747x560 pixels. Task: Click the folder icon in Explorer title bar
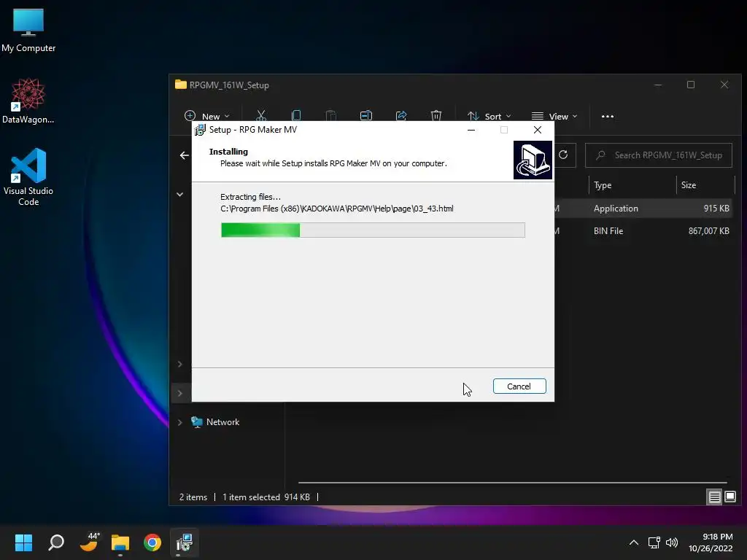coord(181,85)
